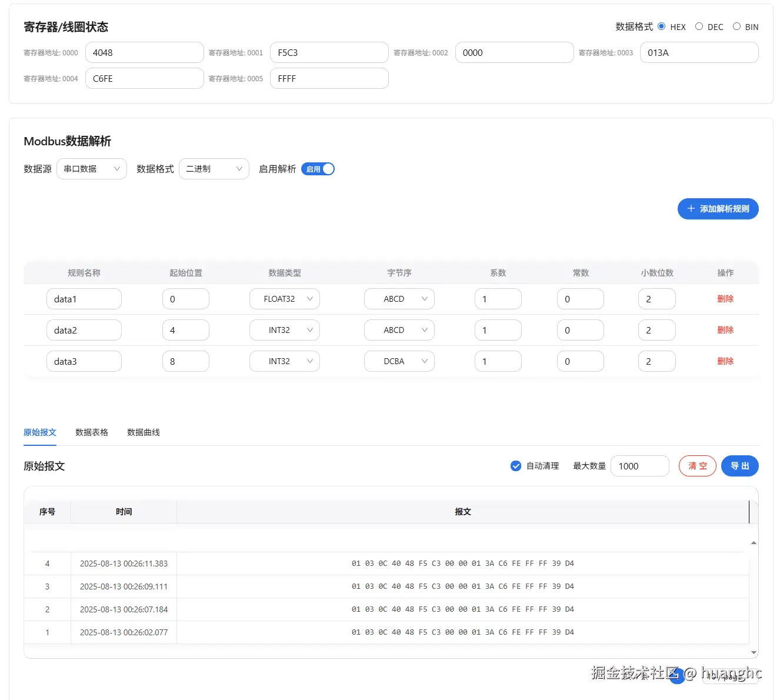Select BIN data format radio
The image size is (780, 700).
(x=736, y=26)
